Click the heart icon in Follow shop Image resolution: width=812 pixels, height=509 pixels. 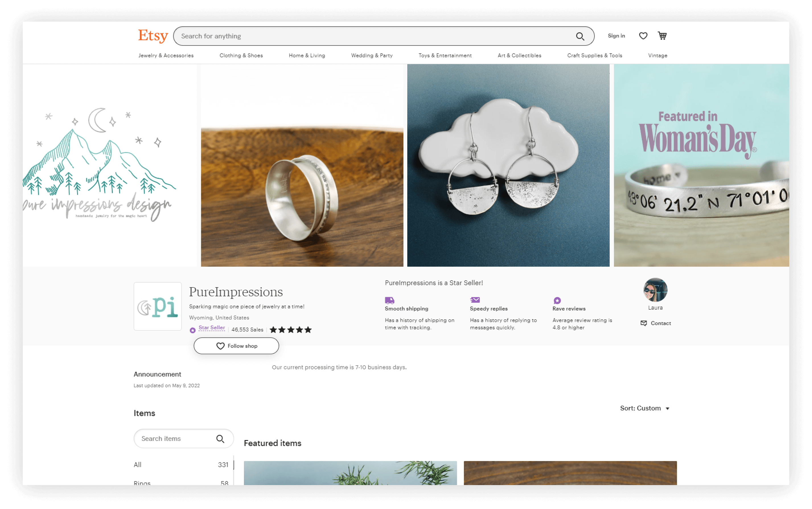click(220, 346)
